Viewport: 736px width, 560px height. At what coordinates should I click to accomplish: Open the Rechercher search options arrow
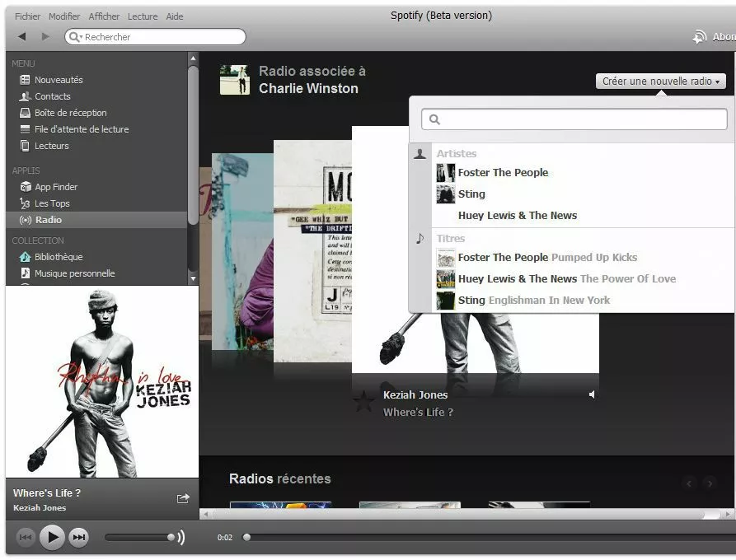click(82, 37)
